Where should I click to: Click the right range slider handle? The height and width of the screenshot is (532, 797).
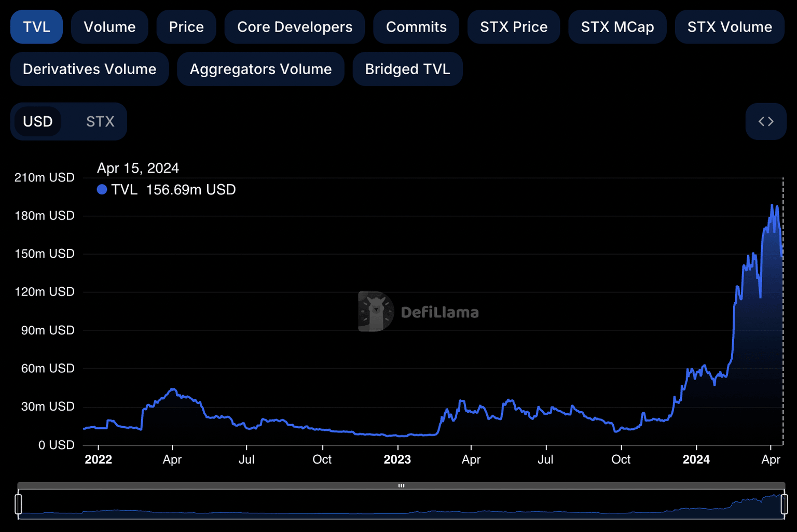click(785, 504)
